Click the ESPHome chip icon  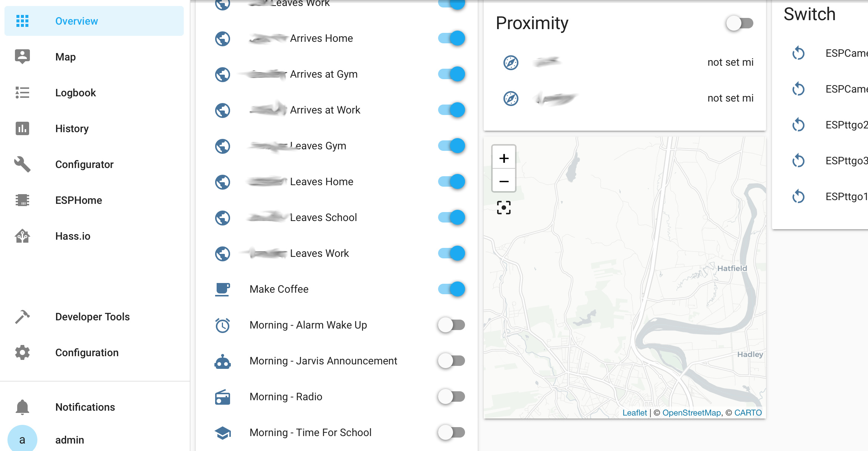pyautogui.click(x=23, y=200)
